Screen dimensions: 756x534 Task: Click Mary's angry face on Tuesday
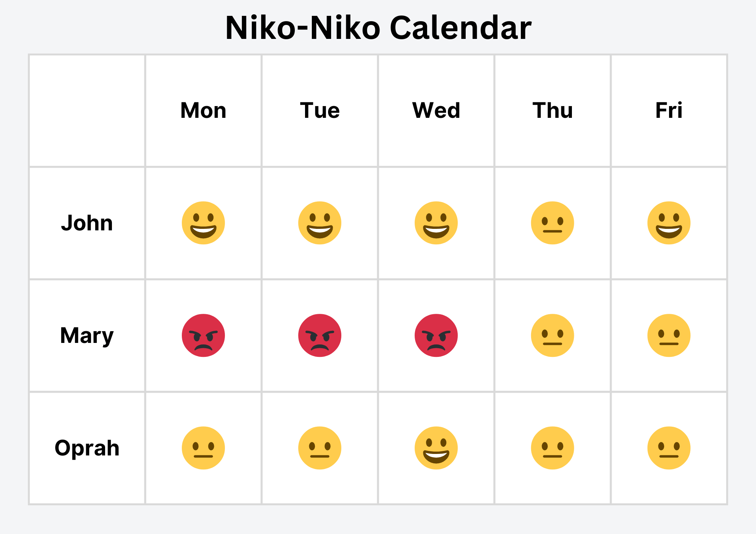[320, 335]
